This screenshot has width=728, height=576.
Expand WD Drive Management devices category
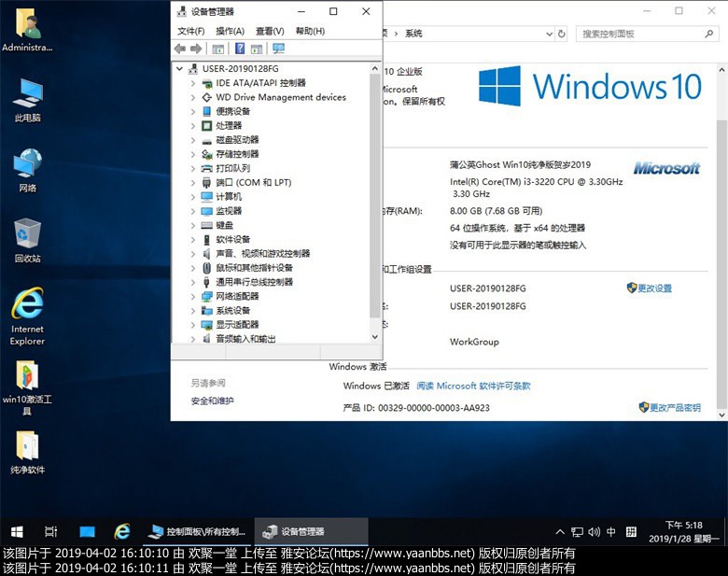coord(193,97)
